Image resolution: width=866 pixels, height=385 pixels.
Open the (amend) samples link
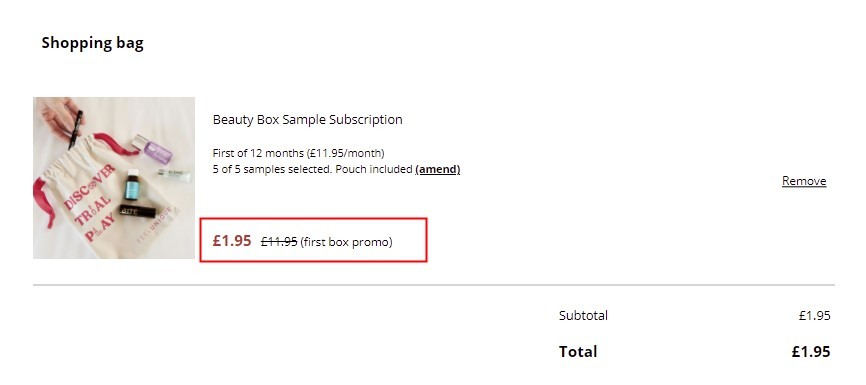437,169
